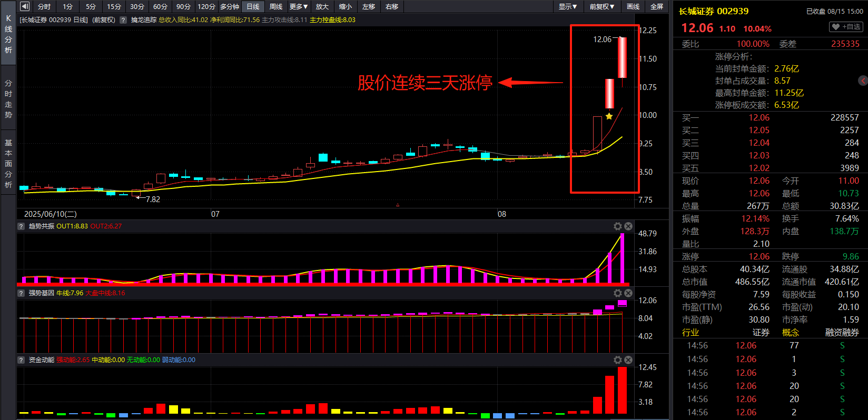Add stock to watchlist with +自选
This screenshot has height=420, width=868.
click(846, 27)
